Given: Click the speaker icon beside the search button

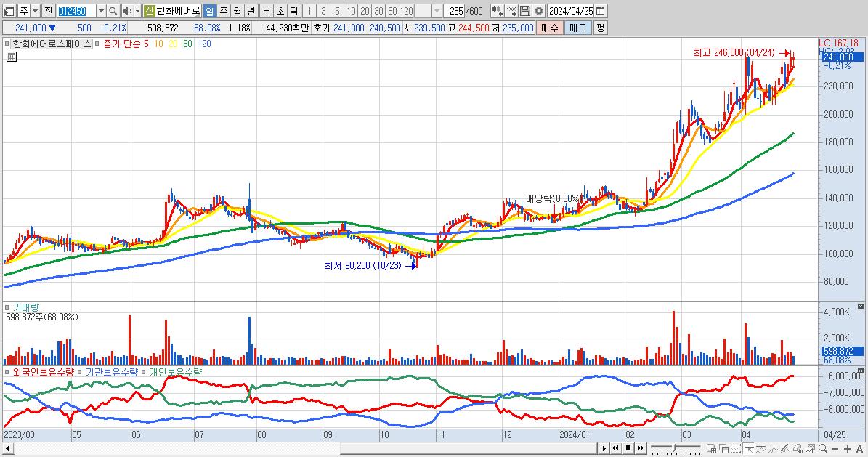Looking at the screenshot, I should pos(127,11).
